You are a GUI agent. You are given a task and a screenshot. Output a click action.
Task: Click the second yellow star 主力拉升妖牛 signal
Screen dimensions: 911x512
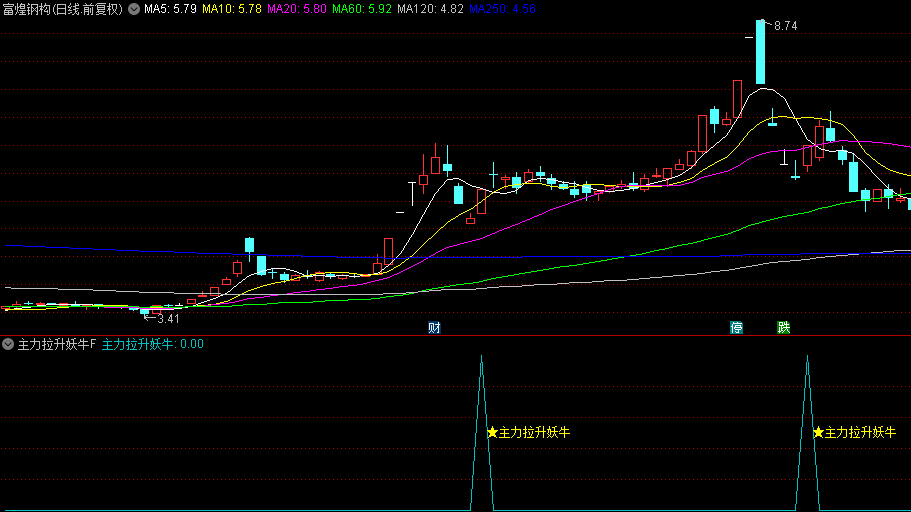(x=854, y=432)
